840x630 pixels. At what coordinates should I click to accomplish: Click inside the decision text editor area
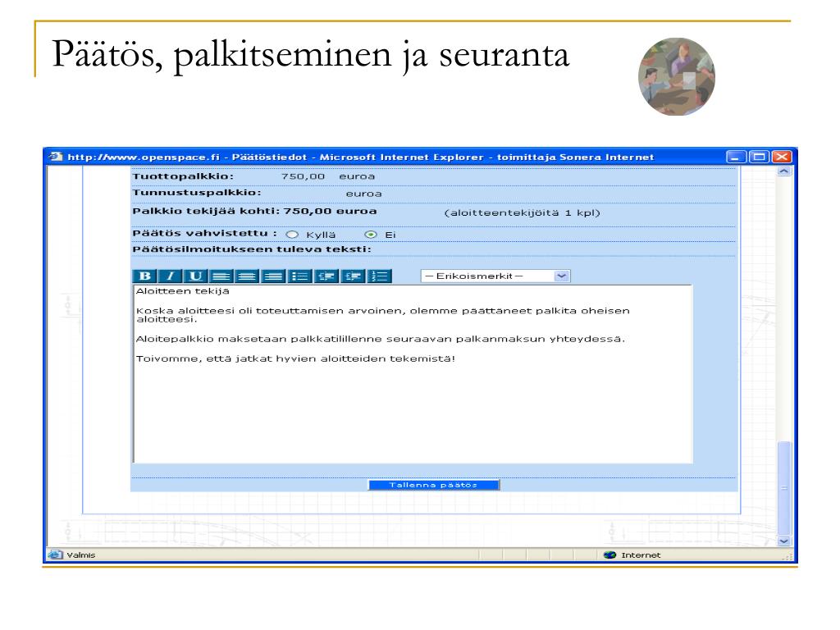tap(413, 374)
